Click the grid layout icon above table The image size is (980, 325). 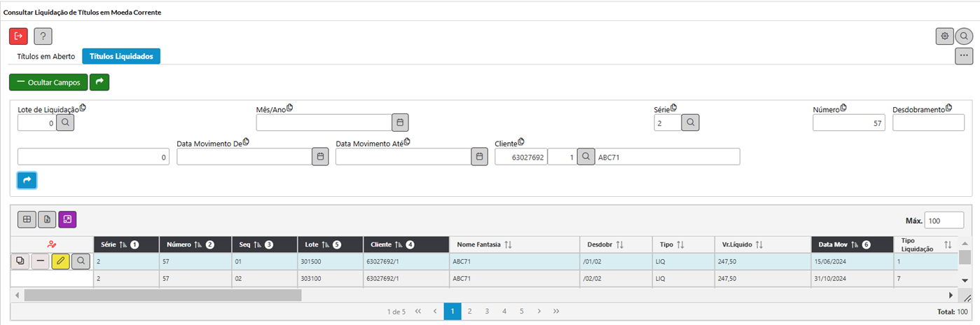point(27,219)
